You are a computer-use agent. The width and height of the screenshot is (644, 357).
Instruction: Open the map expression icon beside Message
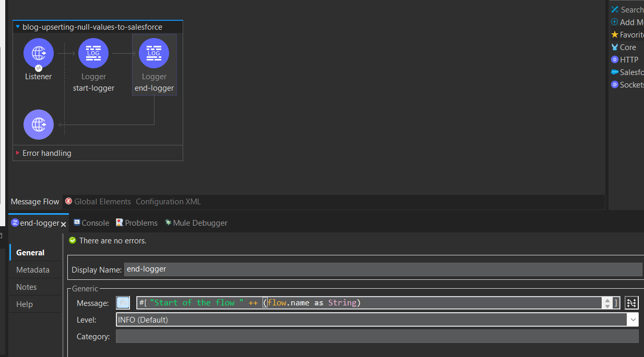(631, 303)
